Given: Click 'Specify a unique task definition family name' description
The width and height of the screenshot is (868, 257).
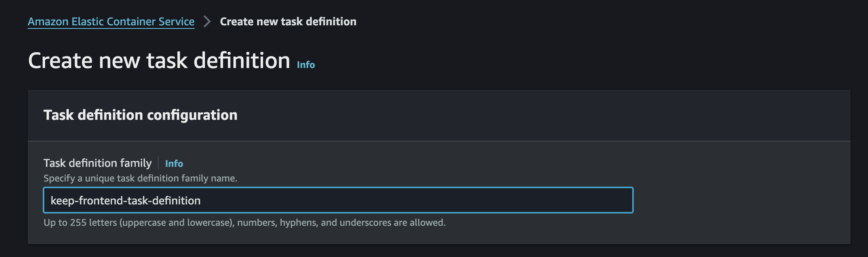Looking at the screenshot, I should pyautogui.click(x=140, y=178).
